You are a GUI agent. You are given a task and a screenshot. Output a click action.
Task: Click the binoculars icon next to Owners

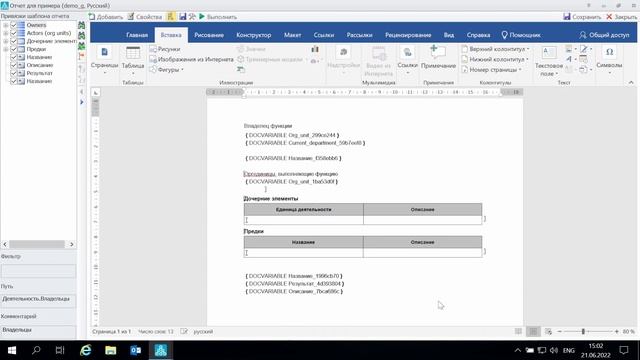(82, 25)
